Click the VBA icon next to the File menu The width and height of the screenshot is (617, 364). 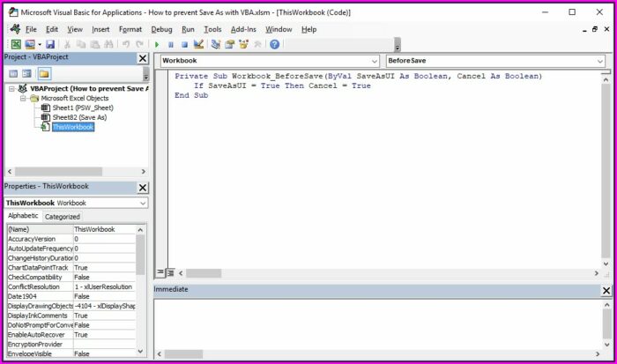[x=15, y=29]
